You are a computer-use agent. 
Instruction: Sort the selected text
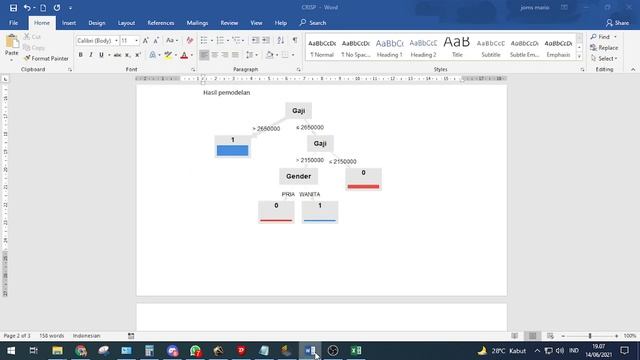tap(280, 40)
